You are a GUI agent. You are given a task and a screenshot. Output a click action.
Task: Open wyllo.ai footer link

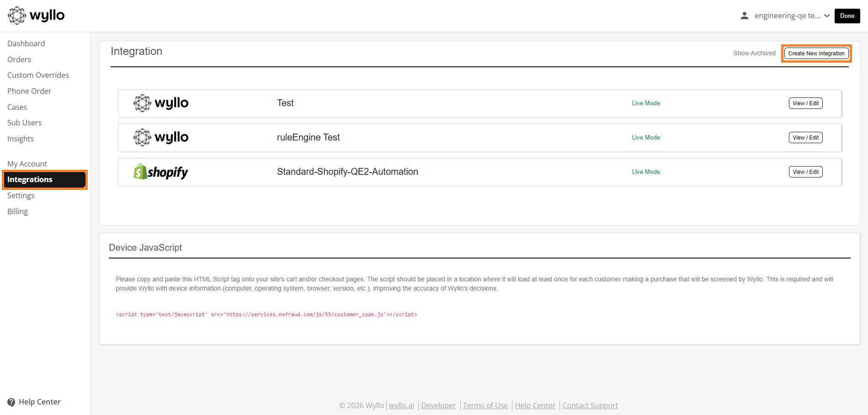pyautogui.click(x=401, y=405)
